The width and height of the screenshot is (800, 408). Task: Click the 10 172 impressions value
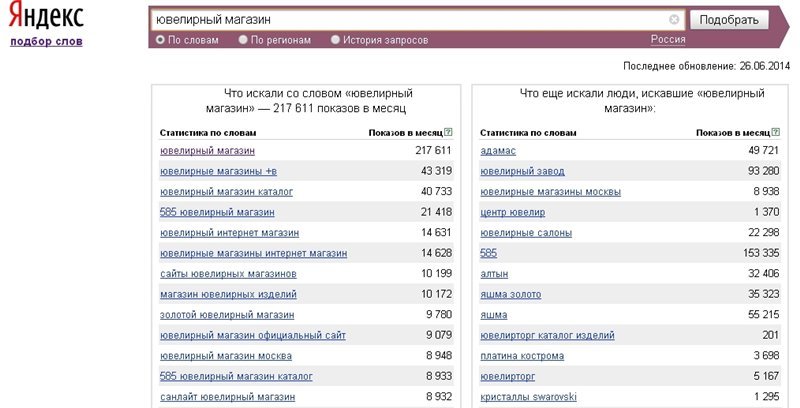(436, 294)
